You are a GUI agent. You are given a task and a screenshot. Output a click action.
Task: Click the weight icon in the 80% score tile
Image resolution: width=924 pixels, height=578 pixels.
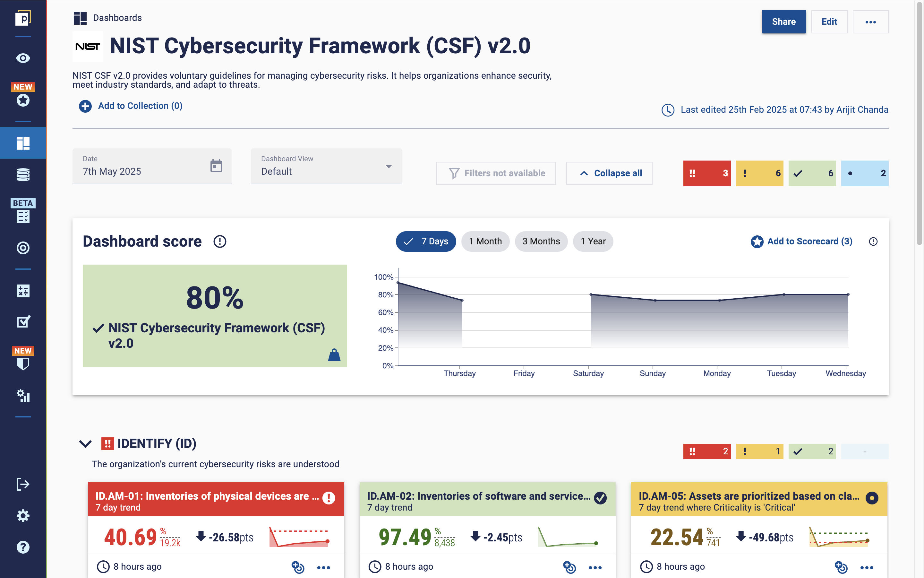[334, 355]
